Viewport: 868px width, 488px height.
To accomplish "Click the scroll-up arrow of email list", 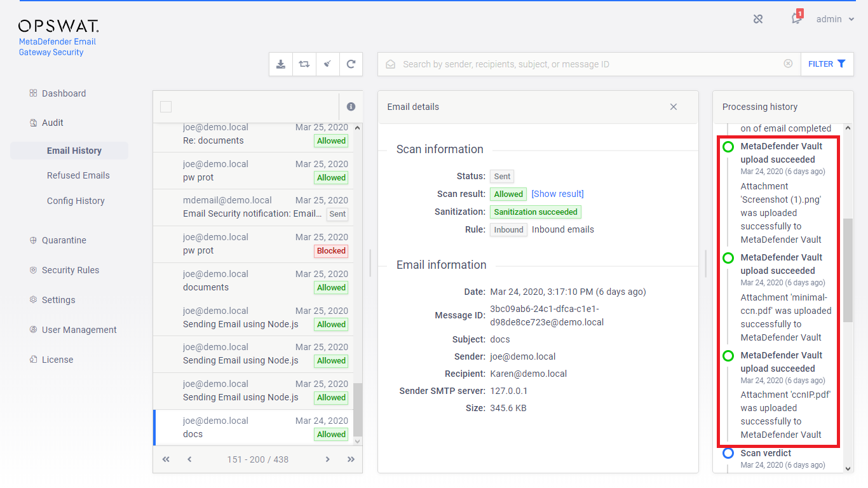I will coord(358,128).
